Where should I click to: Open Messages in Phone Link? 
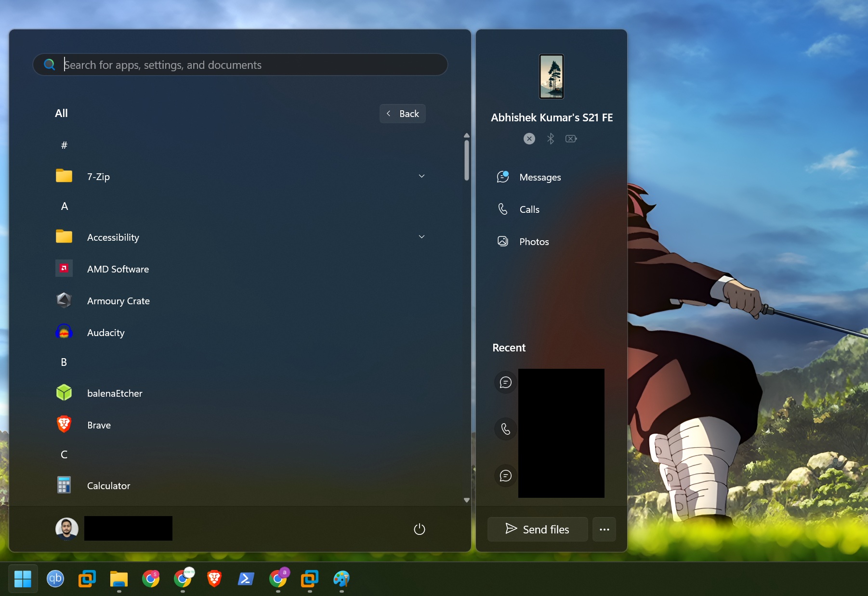(x=539, y=177)
